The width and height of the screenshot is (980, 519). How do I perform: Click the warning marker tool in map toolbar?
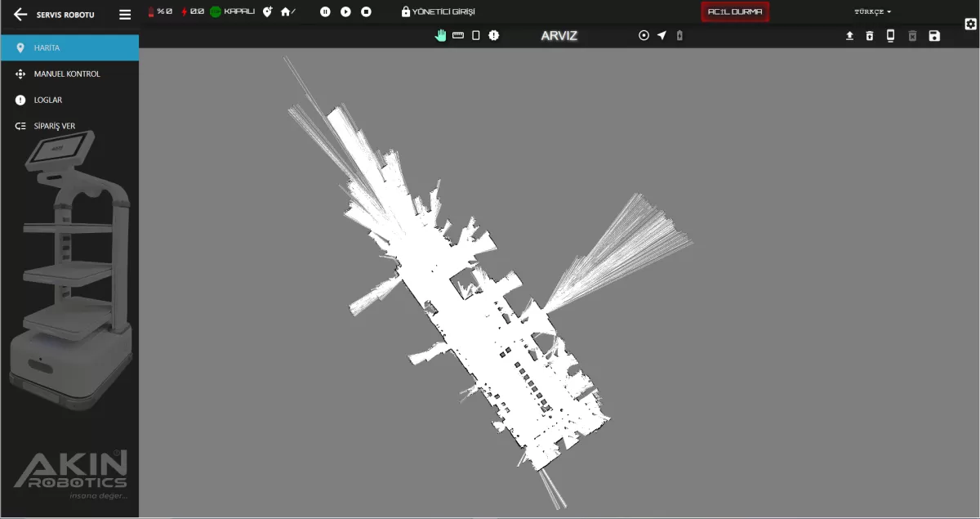[493, 35]
